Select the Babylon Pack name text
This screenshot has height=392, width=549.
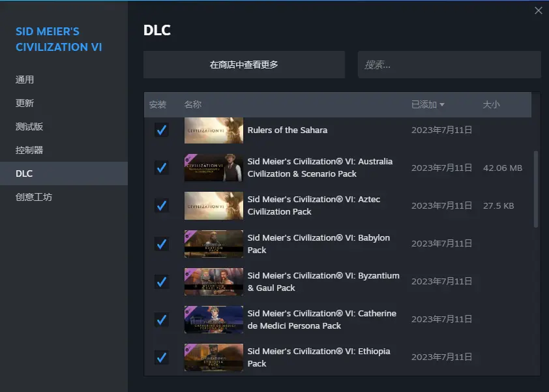(x=319, y=244)
